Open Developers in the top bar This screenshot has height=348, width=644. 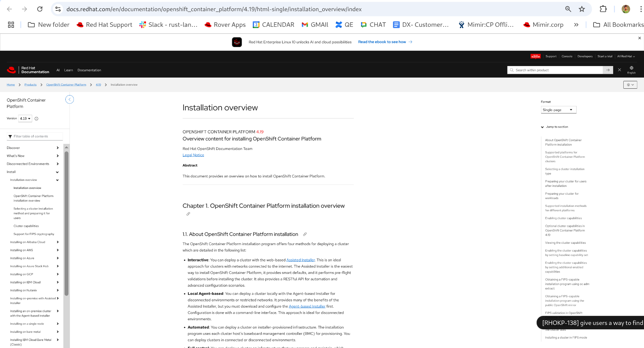tap(585, 56)
